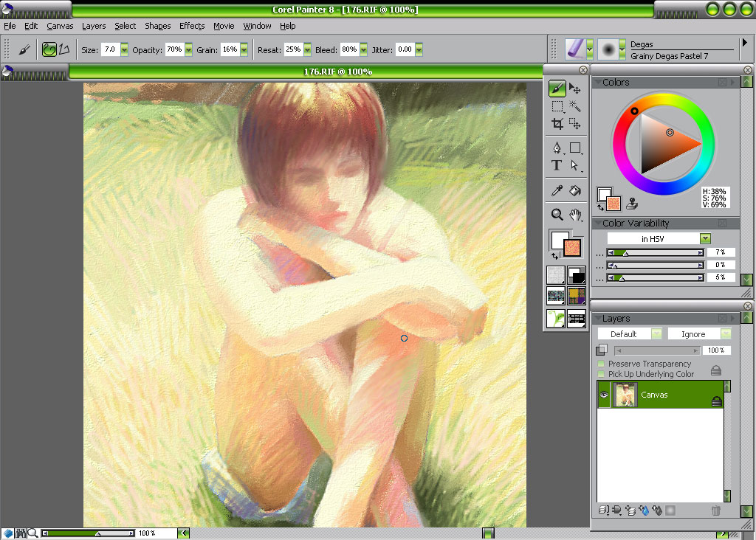Click the Size value field 7.0
756x540 pixels.
[x=111, y=49]
